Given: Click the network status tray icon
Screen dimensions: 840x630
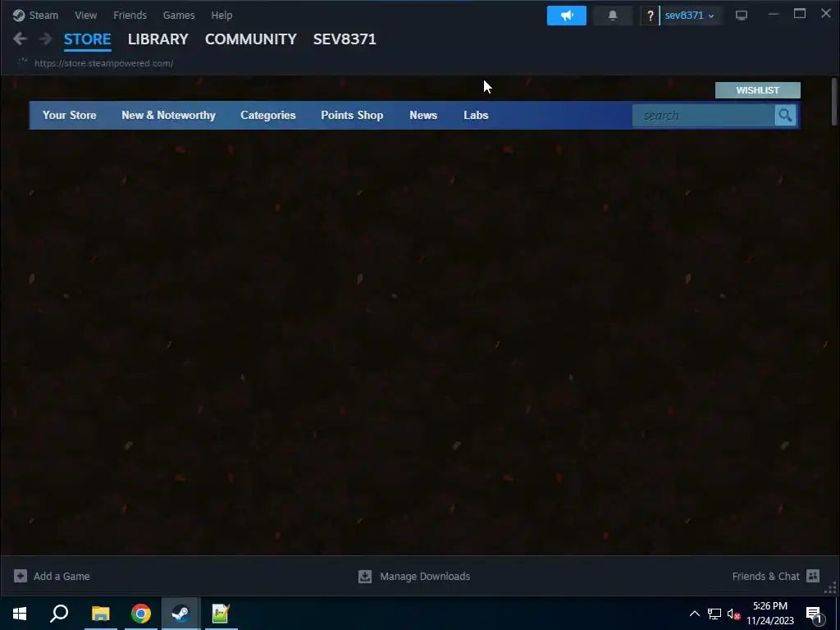Looking at the screenshot, I should [x=714, y=614].
